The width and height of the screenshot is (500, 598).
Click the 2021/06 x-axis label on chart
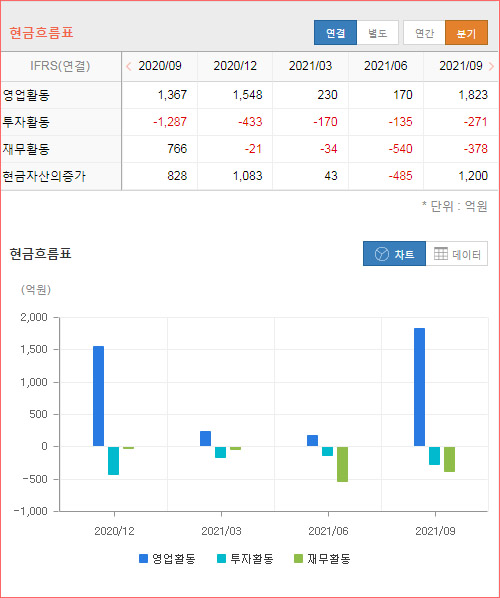click(x=328, y=531)
